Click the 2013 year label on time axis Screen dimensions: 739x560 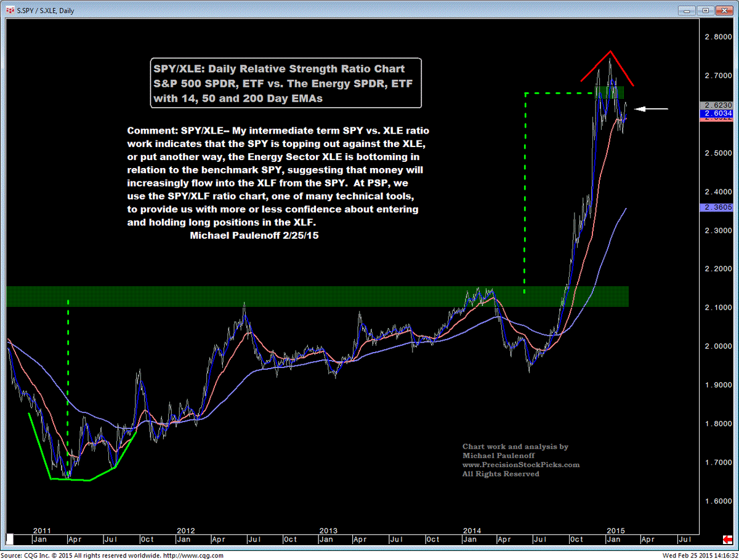329,530
